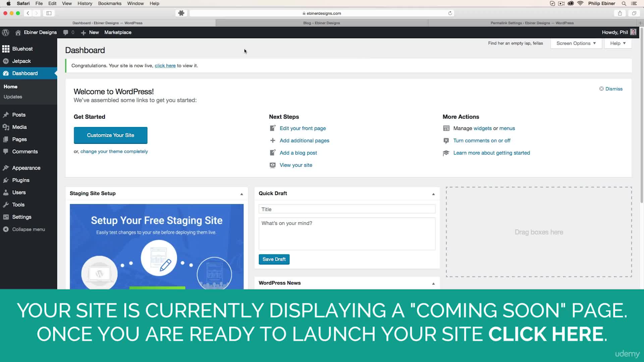Click the 'click here' link to view site

(165, 66)
